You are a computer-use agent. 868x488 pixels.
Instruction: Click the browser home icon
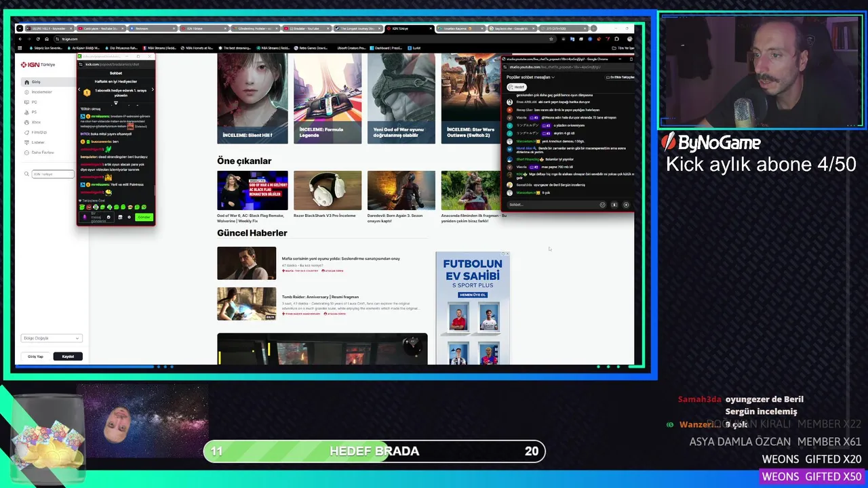click(47, 39)
